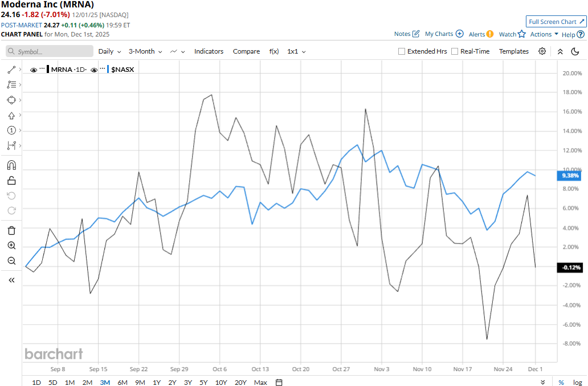Viewport: 588px width, 386px height.
Task: Toggle visibility of MRNA series
Action: click(x=34, y=70)
